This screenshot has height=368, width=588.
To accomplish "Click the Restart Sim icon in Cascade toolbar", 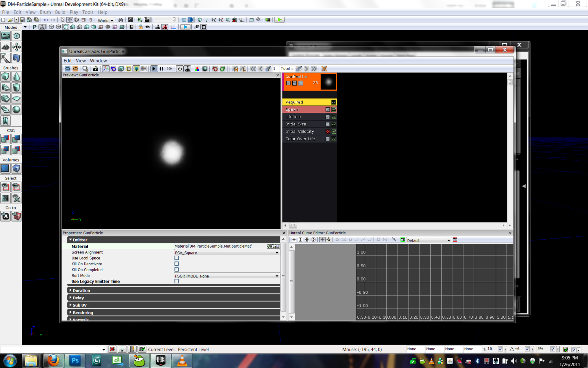I will [x=68, y=69].
